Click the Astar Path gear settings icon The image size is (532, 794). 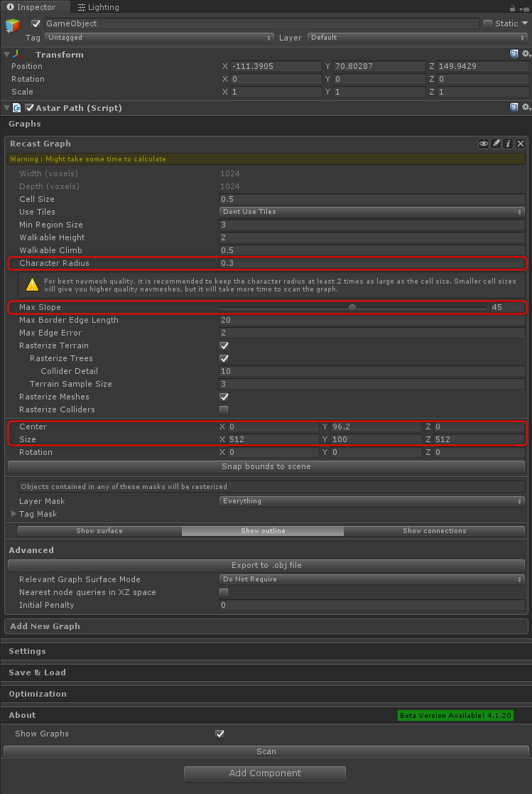tap(526, 107)
